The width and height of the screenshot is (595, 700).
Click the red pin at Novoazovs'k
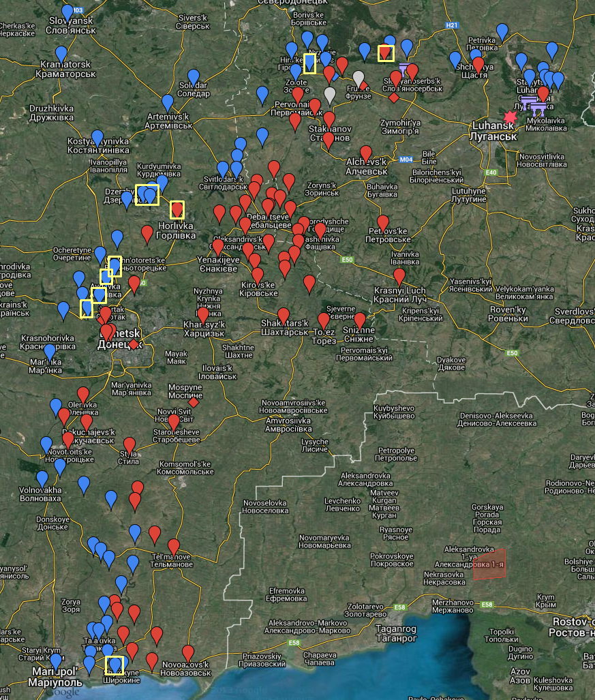[188, 653]
